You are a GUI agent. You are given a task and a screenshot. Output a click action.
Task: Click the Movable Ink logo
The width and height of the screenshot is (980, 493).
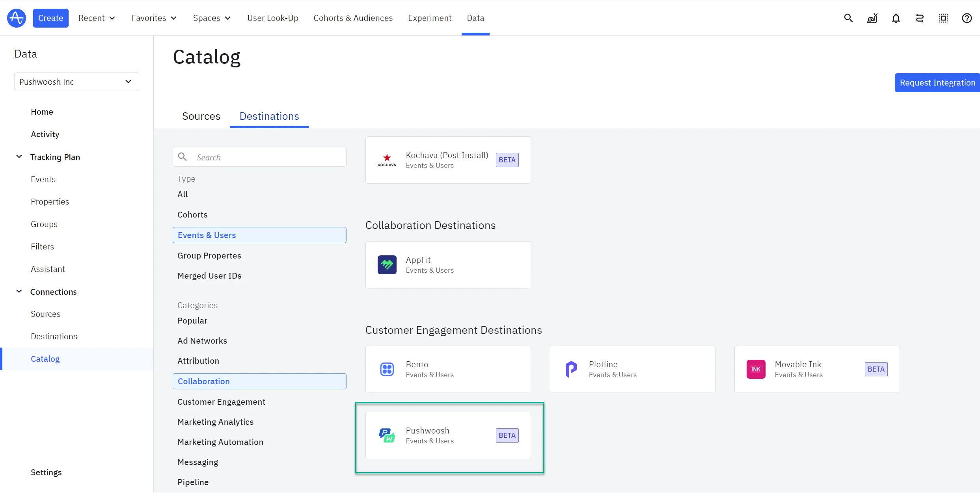pyautogui.click(x=756, y=369)
